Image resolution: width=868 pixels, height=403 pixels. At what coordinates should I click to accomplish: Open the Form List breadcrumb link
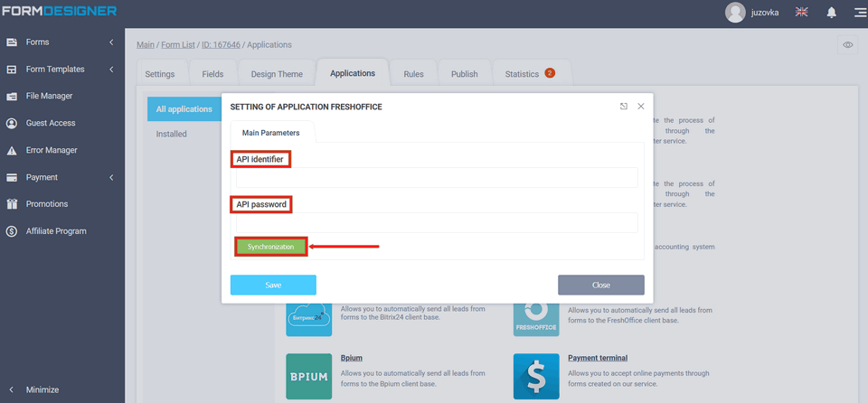pyautogui.click(x=178, y=45)
